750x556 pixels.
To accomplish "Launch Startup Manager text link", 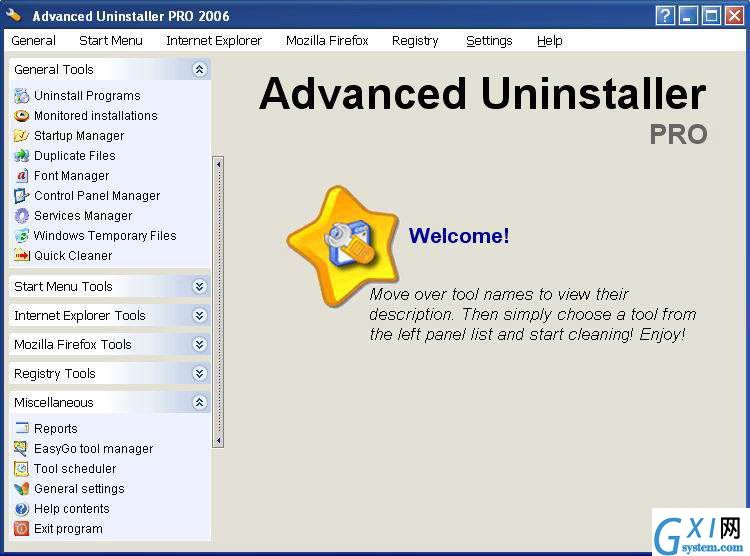I will click(79, 136).
